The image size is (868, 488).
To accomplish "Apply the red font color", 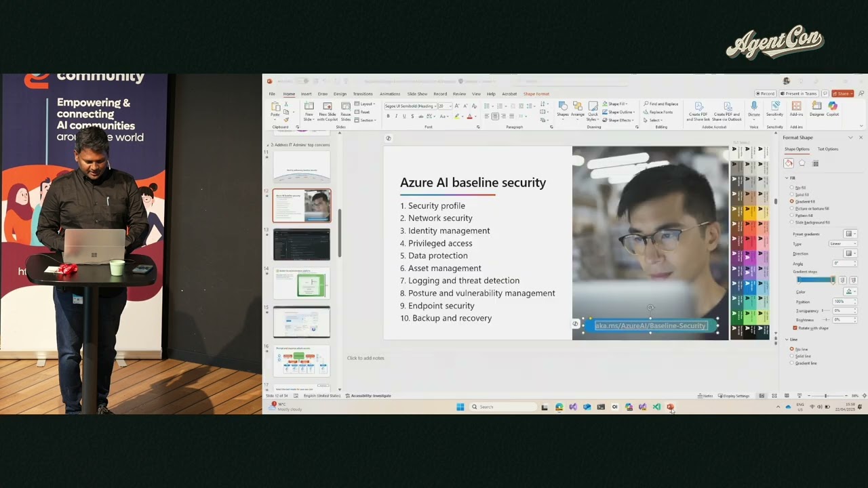I will (x=469, y=117).
